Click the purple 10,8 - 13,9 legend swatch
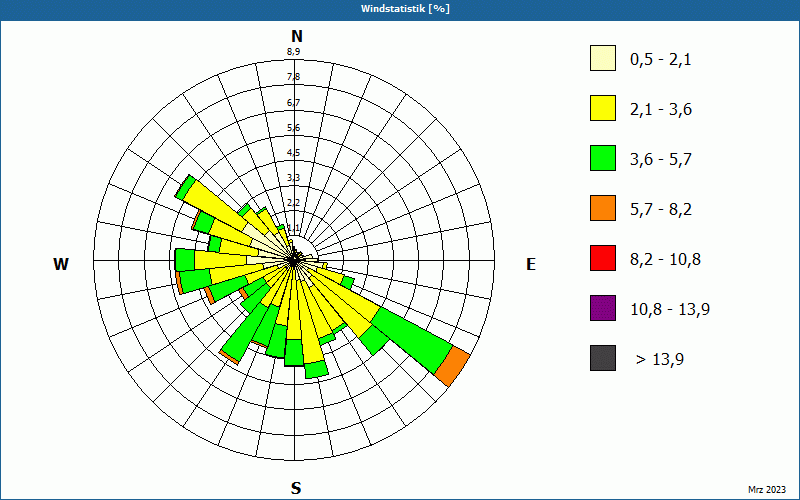Image resolution: width=800 pixels, height=500 pixels. pos(603,308)
